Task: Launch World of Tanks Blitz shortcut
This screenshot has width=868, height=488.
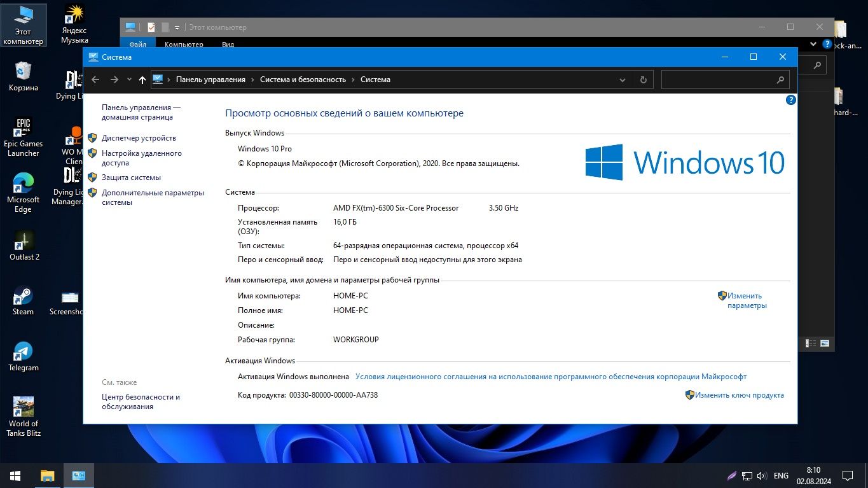Action: pos(24,417)
